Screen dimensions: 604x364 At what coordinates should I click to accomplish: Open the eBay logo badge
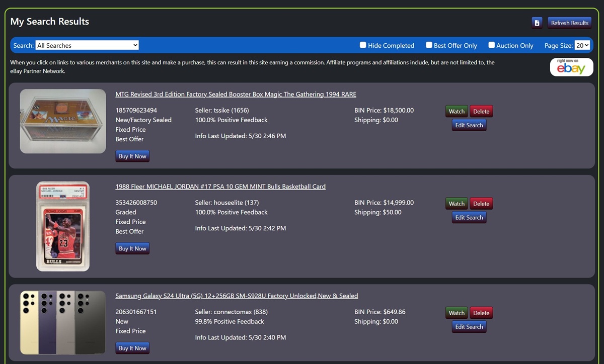point(571,67)
